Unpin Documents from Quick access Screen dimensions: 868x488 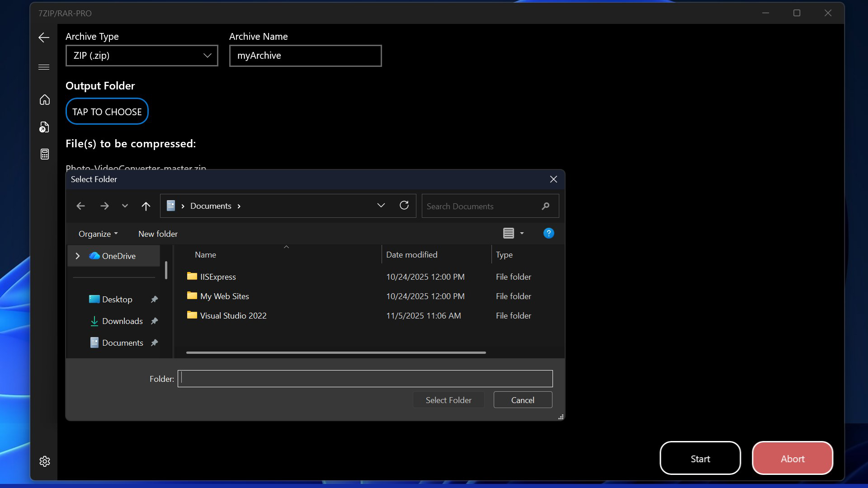pos(154,343)
